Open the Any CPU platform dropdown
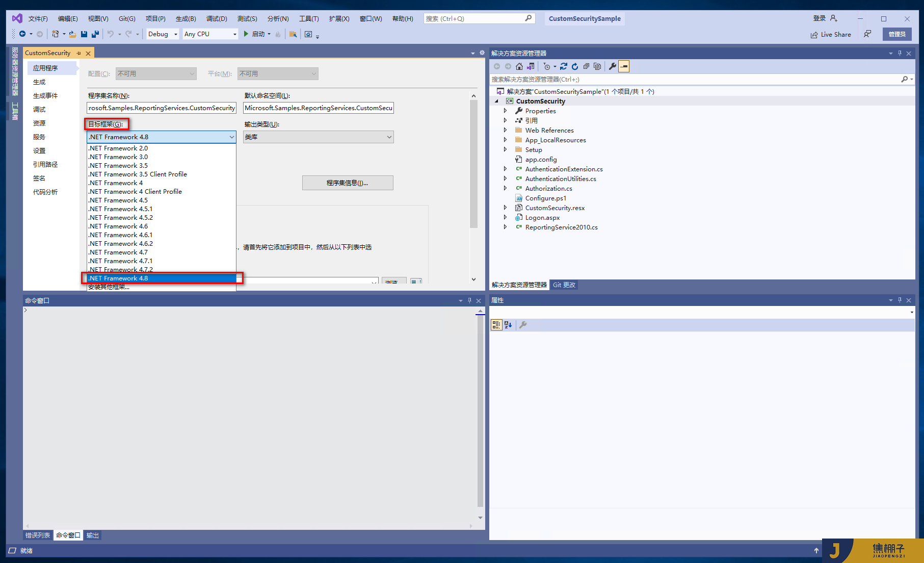 pyautogui.click(x=210, y=34)
